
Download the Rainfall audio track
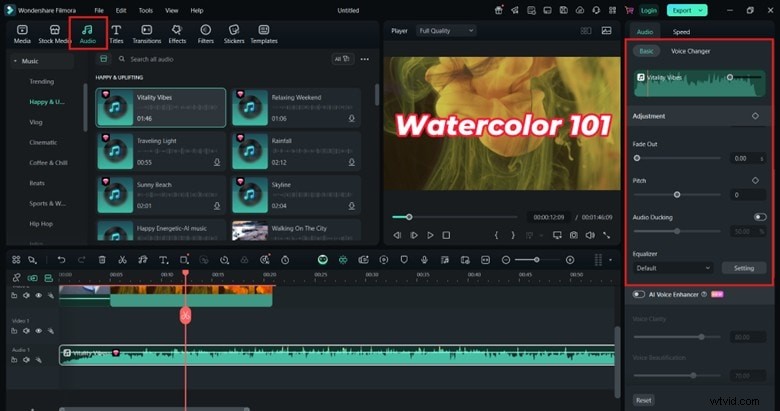[x=352, y=162]
